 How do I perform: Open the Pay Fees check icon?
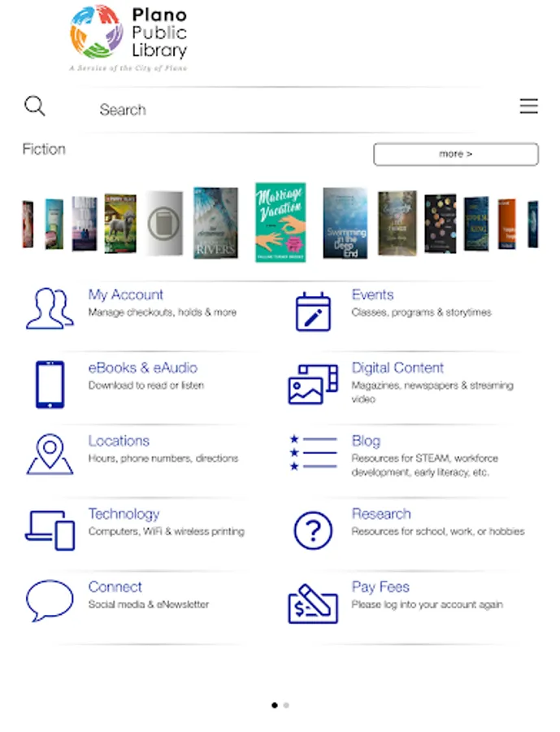313,603
